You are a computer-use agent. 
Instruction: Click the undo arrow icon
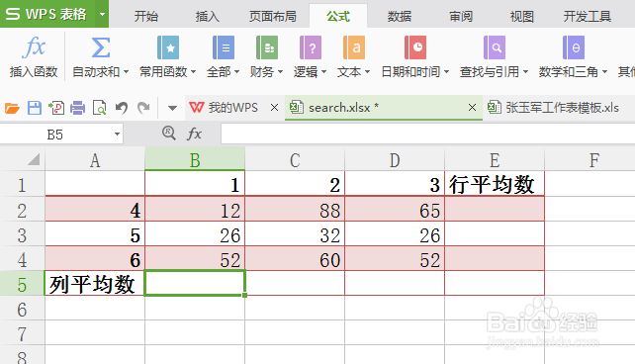122,108
